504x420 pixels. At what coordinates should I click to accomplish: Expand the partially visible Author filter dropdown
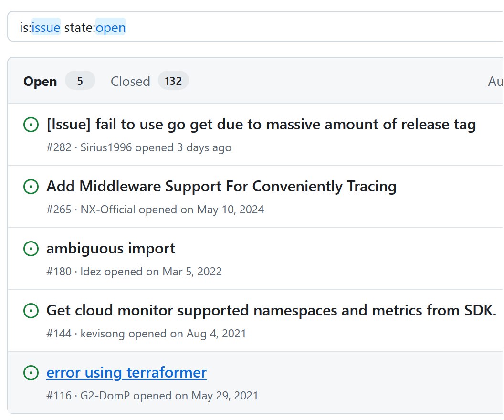tap(495, 82)
